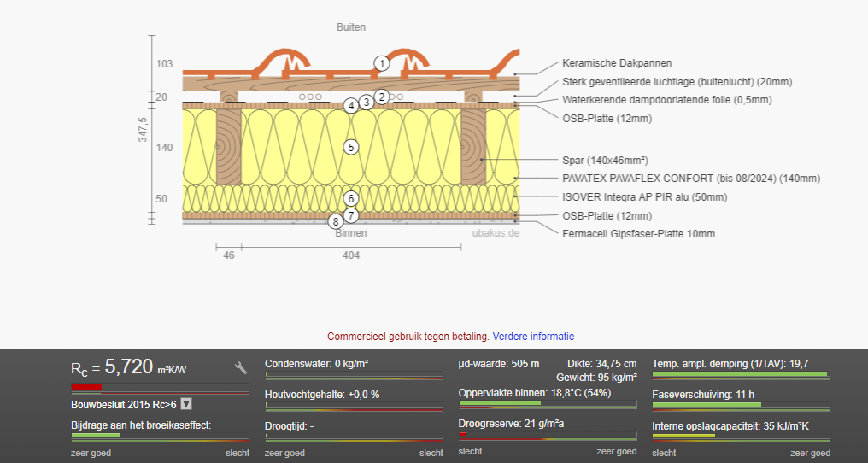Click the upper OSB-Platte (12mm) label
Viewport: 868px width, 463px height.
coord(607,119)
